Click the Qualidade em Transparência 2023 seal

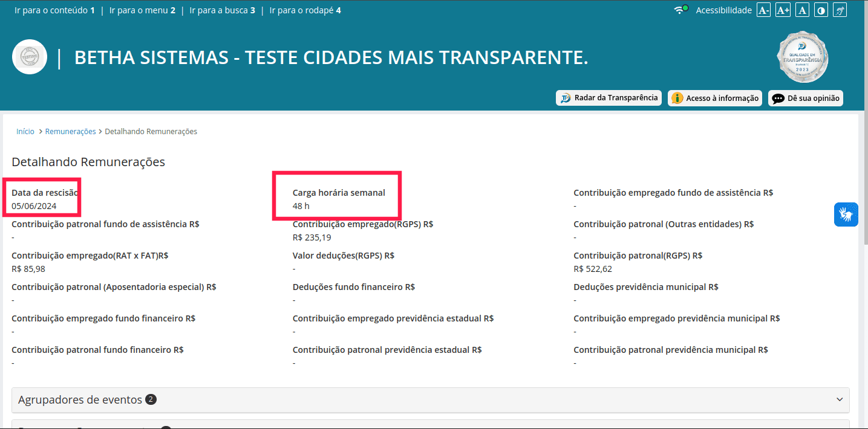click(802, 57)
